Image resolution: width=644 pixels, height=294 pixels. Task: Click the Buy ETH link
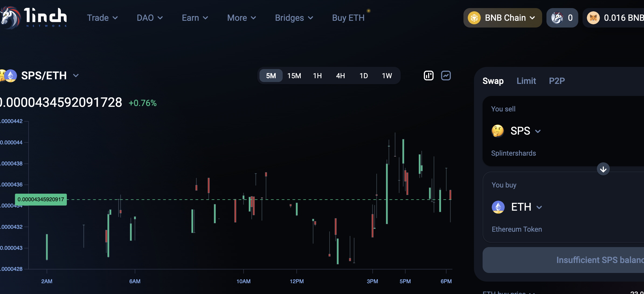point(348,18)
